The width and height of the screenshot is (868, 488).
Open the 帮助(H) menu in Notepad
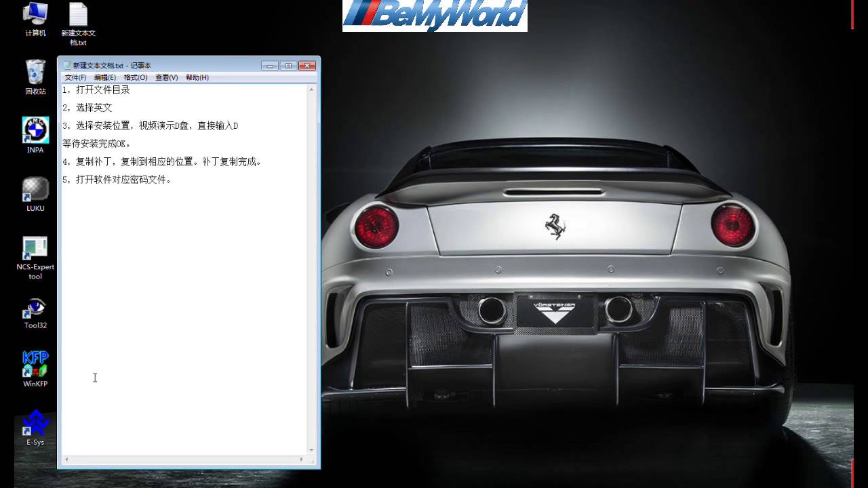click(197, 78)
